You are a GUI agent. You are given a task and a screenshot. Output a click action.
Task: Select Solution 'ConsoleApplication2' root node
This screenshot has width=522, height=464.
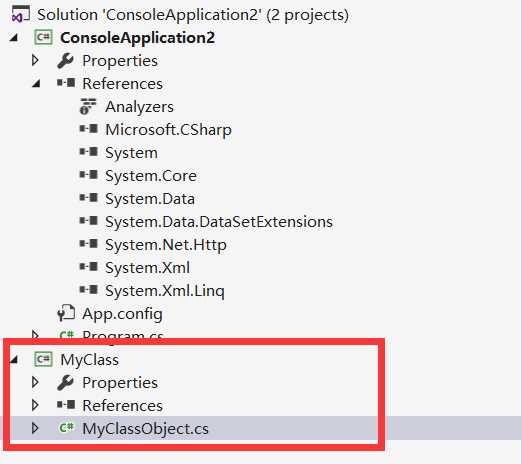click(x=193, y=15)
